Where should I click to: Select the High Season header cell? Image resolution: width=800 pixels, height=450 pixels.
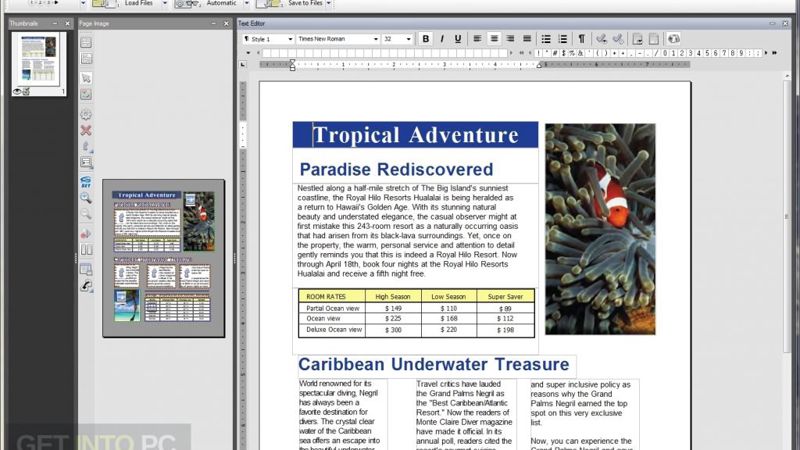click(x=393, y=296)
